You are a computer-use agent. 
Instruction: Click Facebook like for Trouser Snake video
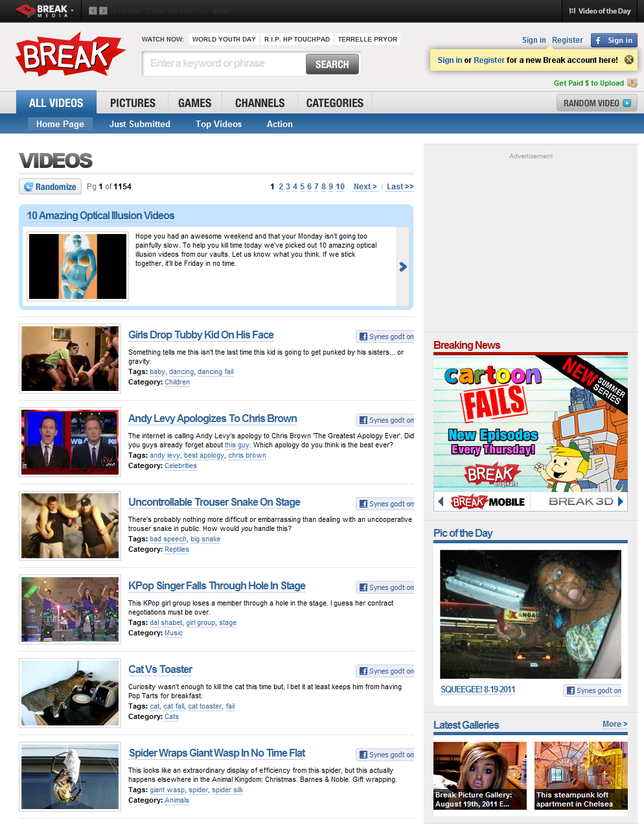[x=385, y=504]
